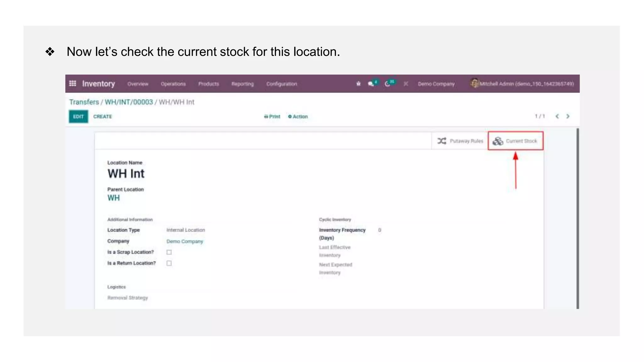Open the Print dropdown

[x=272, y=117]
